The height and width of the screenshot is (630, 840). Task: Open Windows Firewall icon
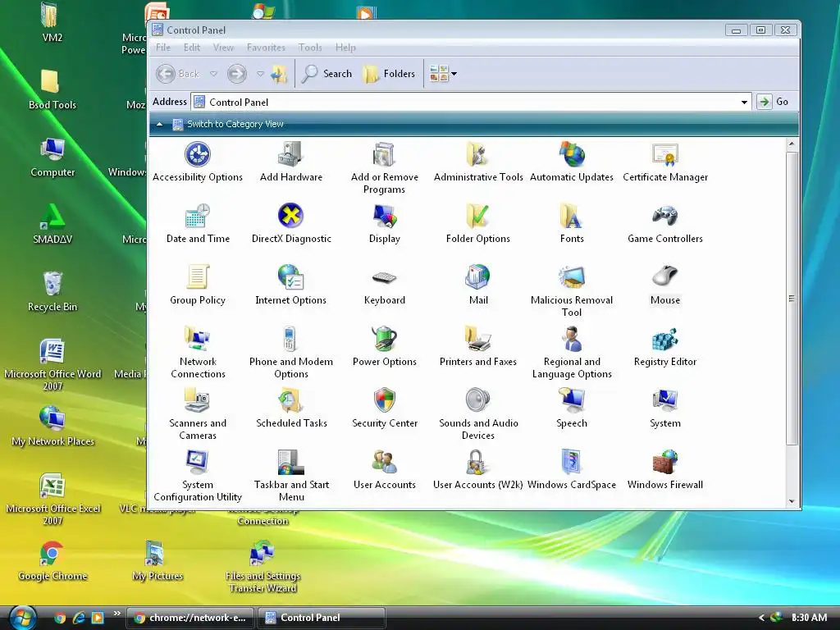point(664,462)
